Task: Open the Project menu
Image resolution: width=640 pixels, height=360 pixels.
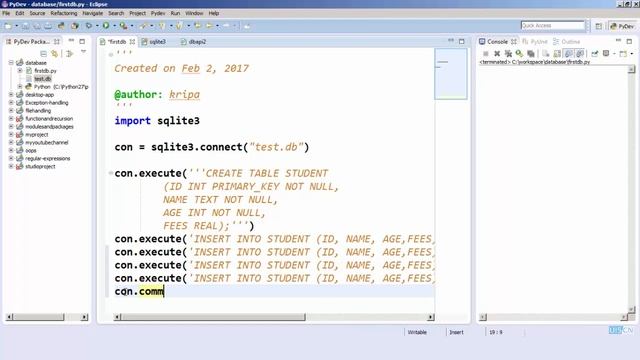Action: pos(138,13)
